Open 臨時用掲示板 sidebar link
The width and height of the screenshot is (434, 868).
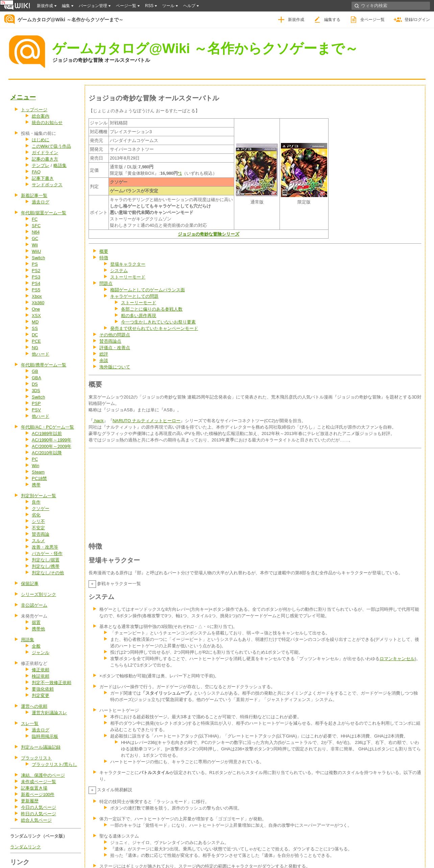pos(45,736)
